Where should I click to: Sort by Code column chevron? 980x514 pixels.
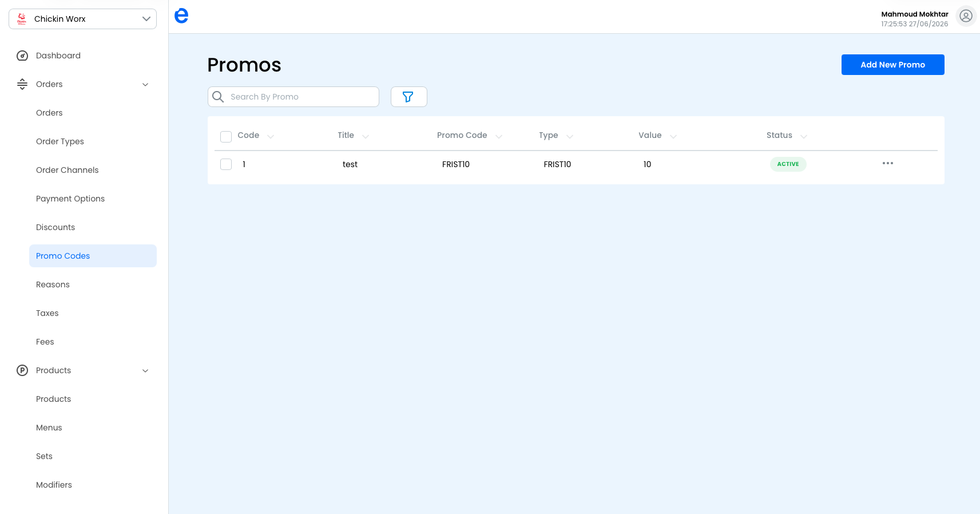pos(271,136)
